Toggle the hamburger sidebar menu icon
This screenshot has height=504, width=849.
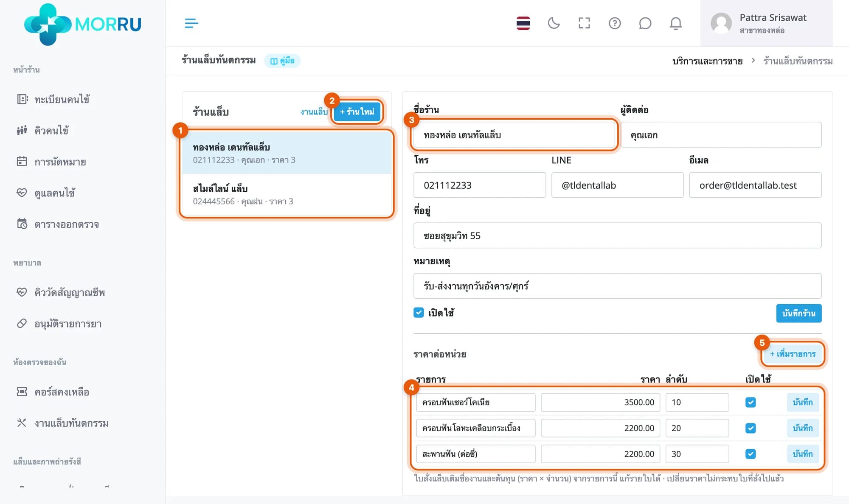[x=191, y=23]
